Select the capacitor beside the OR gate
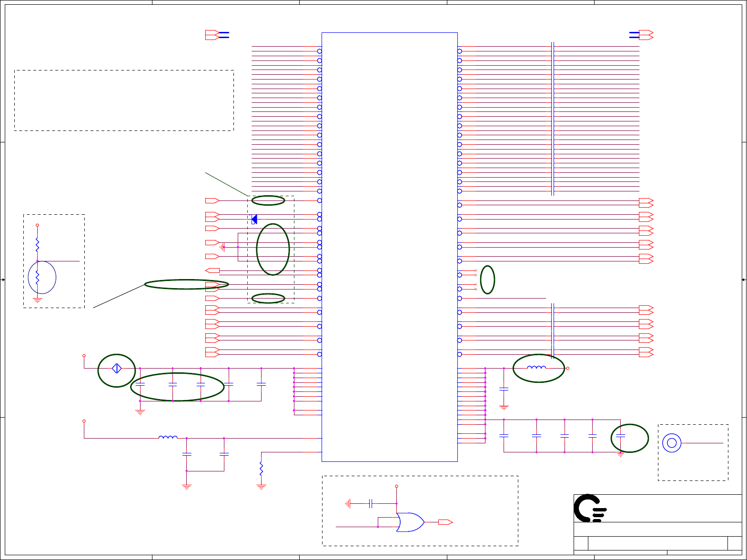The height and width of the screenshot is (560, 747). [371, 503]
